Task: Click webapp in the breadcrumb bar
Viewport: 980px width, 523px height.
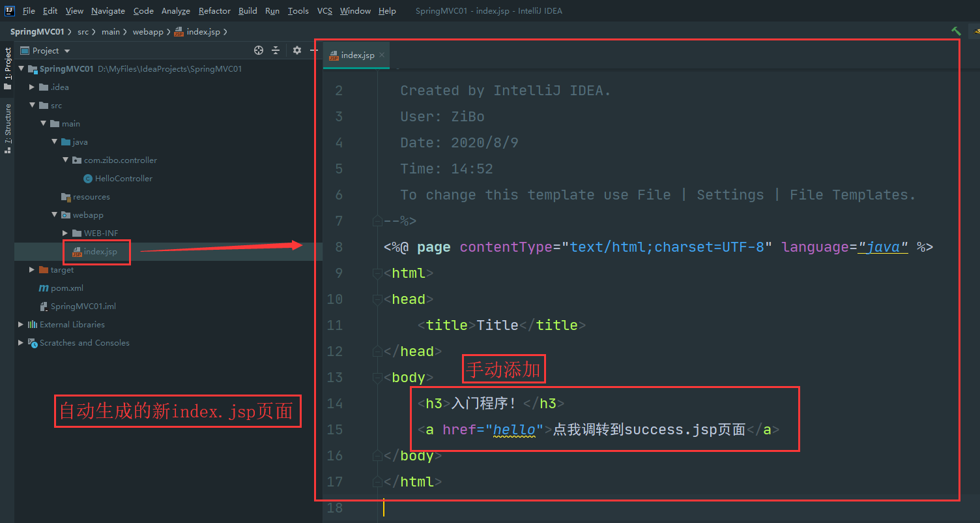Action: pyautogui.click(x=148, y=31)
